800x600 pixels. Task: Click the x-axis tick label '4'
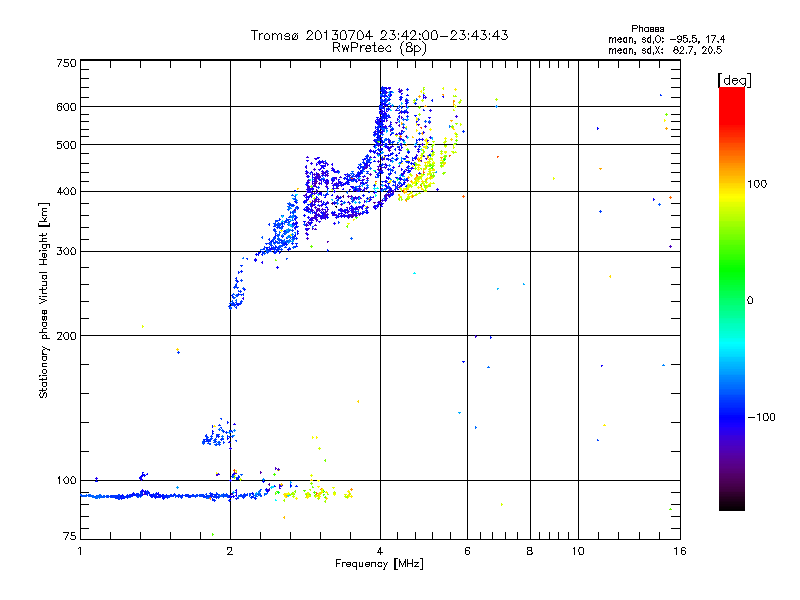(380, 551)
